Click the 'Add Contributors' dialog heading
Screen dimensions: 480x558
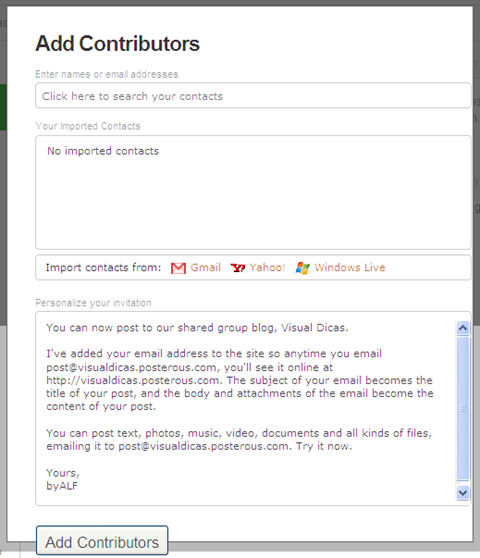pyautogui.click(x=117, y=43)
